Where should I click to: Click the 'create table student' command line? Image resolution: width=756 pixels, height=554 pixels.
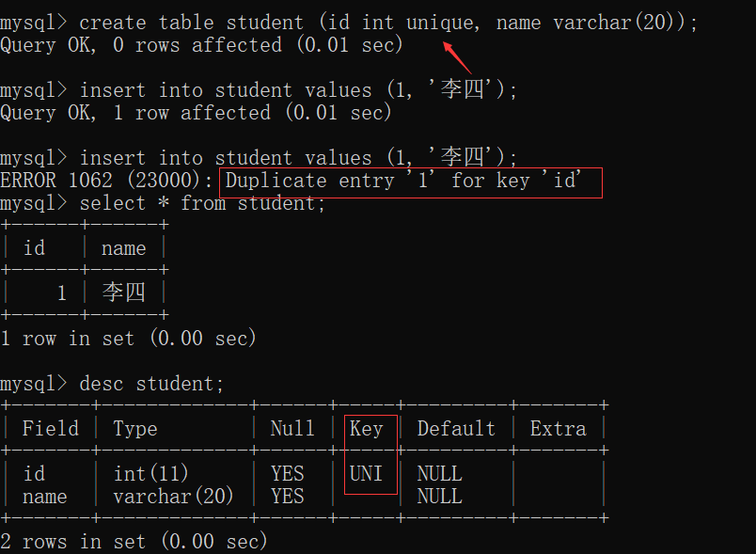[x=349, y=23]
